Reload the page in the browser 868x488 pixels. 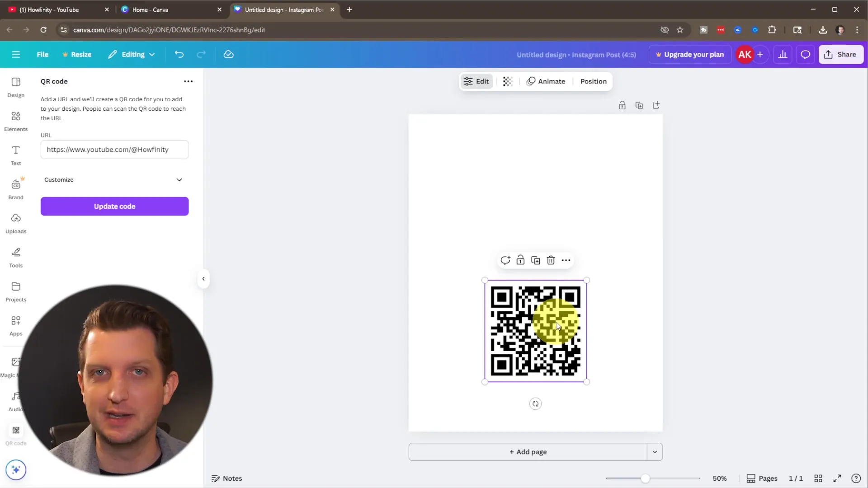click(x=43, y=30)
